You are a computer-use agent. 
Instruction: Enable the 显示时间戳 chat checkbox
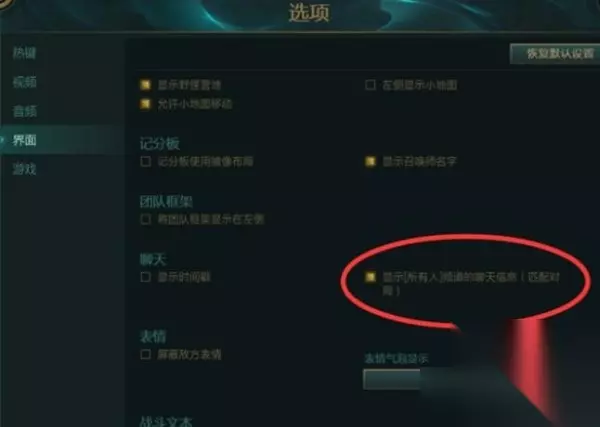(x=145, y=277)
